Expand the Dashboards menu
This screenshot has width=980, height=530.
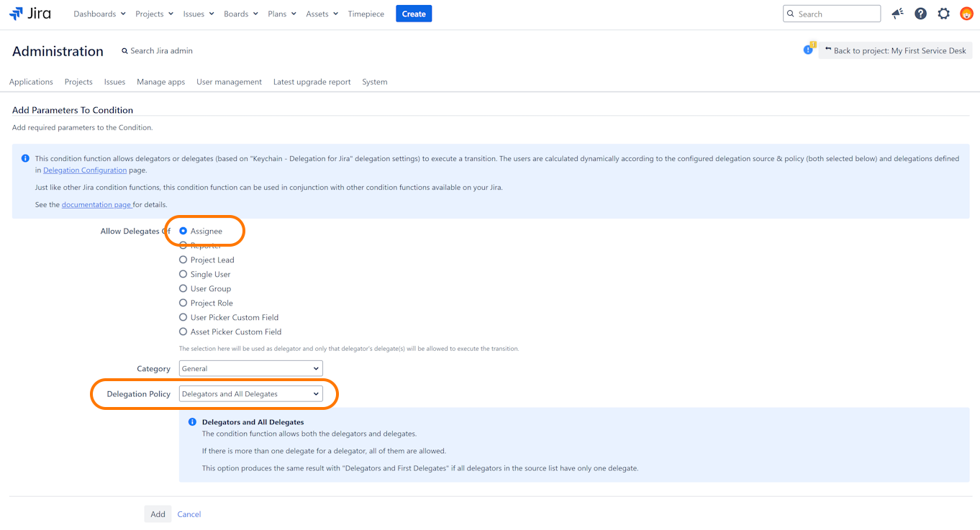99,14
